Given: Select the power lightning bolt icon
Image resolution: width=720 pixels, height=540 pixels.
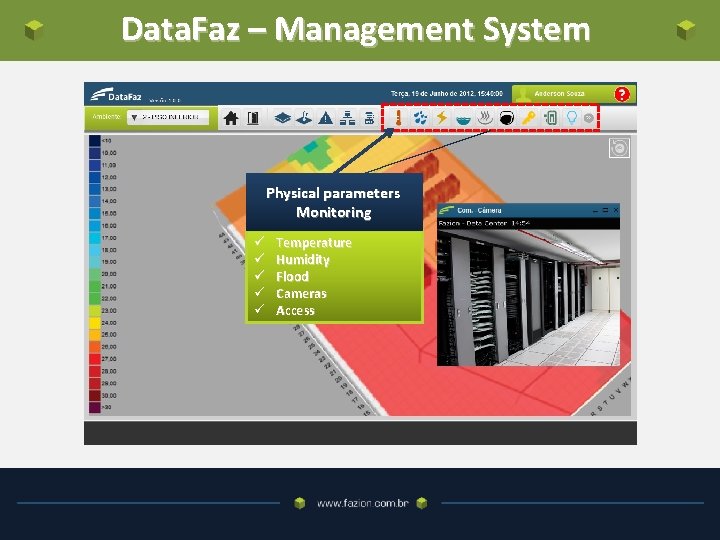Looking at the screenshot, I should click(x=441, y=118).
